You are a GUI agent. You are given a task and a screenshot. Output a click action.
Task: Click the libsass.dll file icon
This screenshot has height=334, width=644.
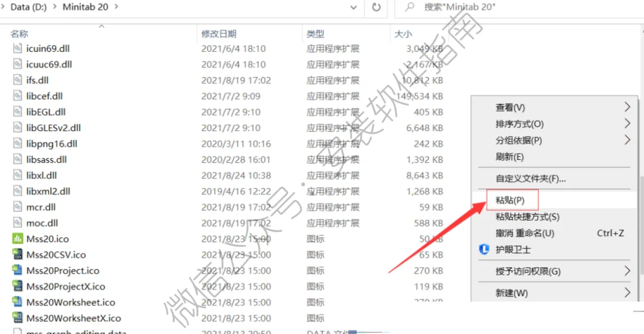point(17,159)
